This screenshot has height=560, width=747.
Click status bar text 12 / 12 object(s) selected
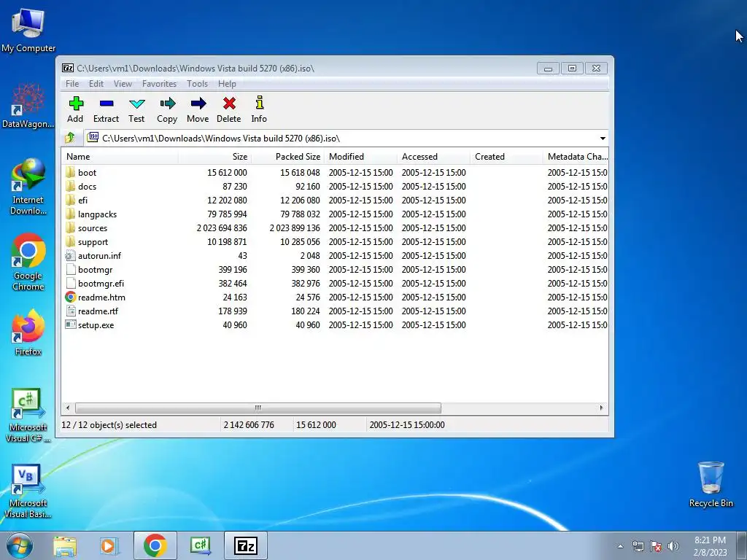coord(109,425)
